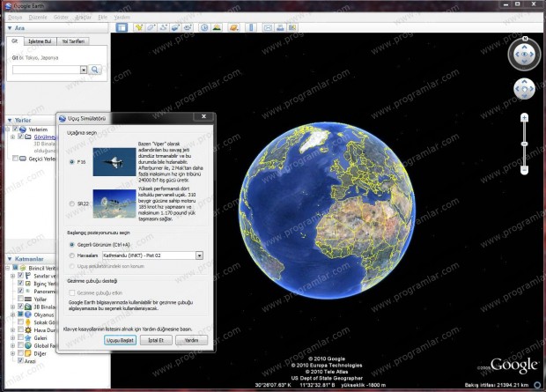Open the Dosya menu
The height and width of the screenshot is (392, 546).
[15, 17]
